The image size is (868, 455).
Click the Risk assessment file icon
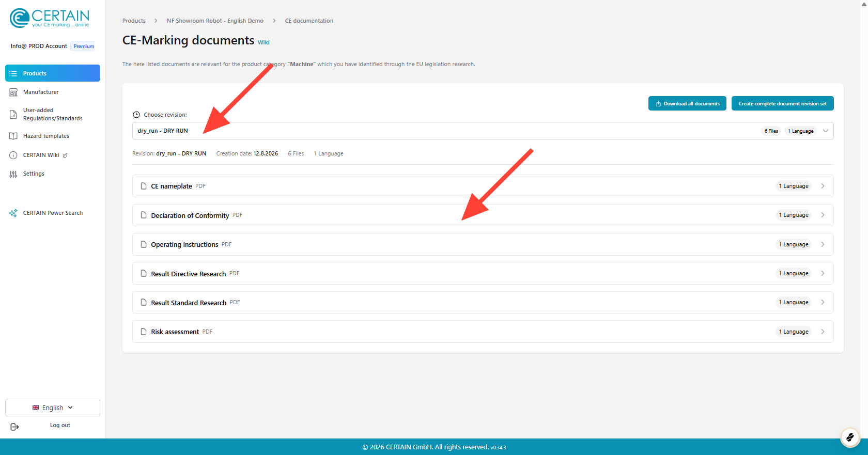coord(144,332)
